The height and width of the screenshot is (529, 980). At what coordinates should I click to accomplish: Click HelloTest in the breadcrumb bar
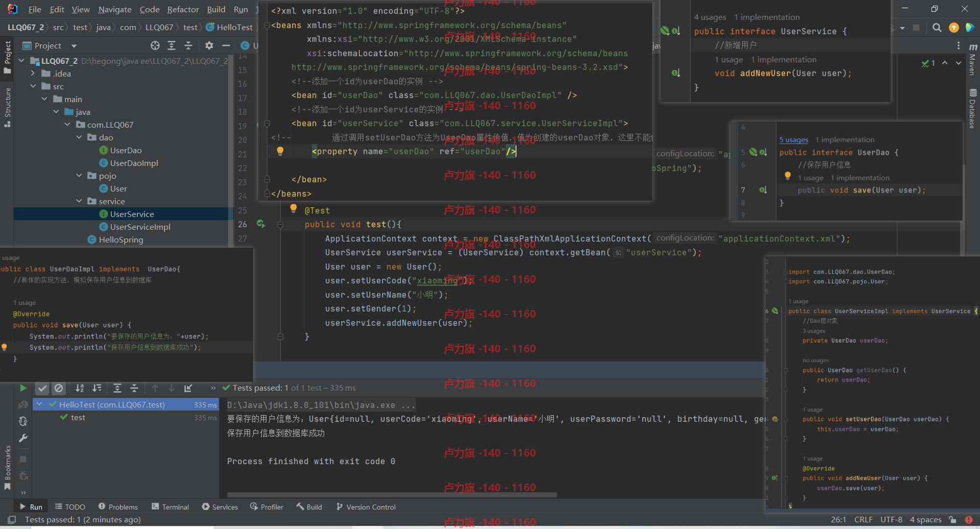click(x=229, y=27)
